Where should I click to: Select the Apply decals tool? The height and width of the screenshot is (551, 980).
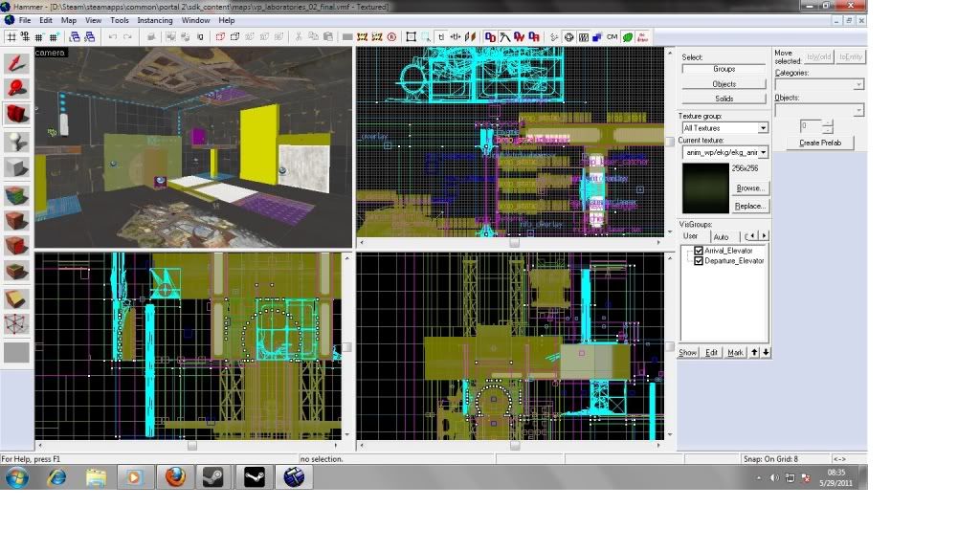point(16,246)
